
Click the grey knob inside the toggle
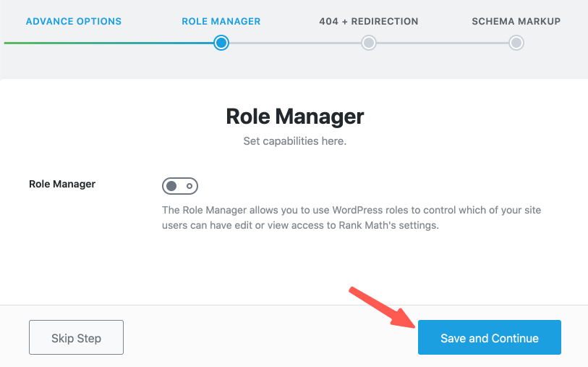(171, 186)
